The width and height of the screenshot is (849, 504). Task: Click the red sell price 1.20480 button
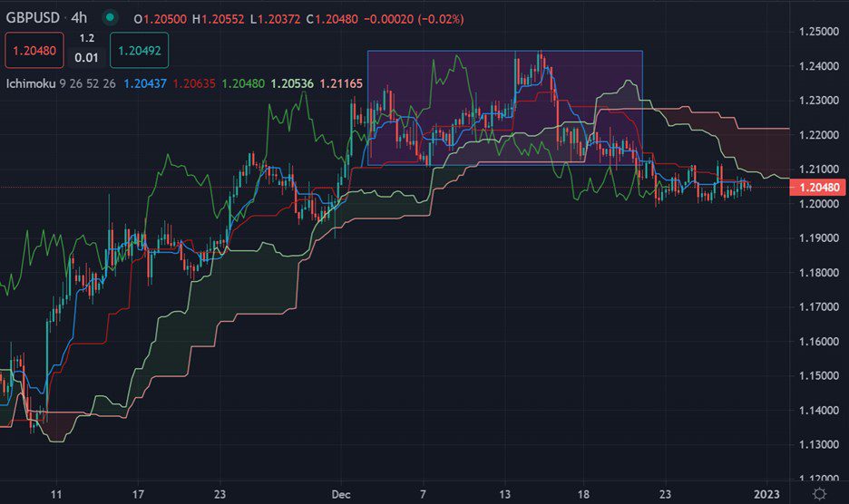tap(34, 51)
